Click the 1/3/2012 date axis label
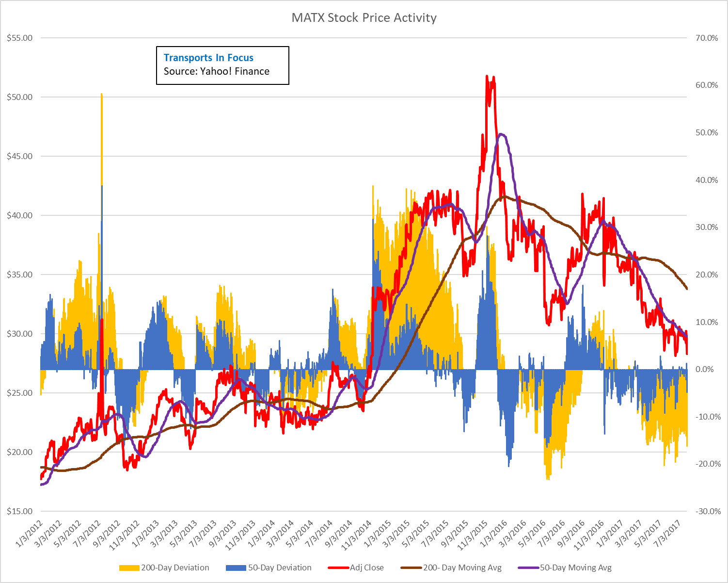Viewport: 728px width, 583px height. (28, 534)
